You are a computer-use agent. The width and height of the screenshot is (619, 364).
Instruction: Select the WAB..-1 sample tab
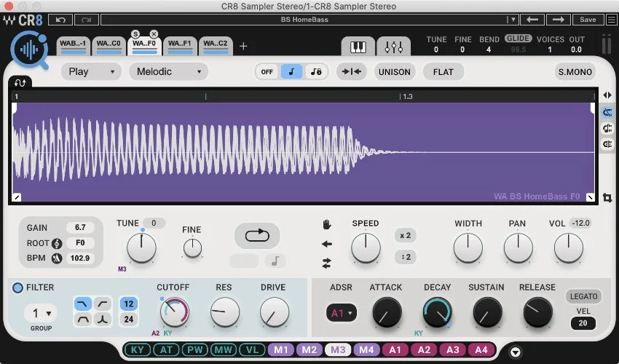pos(73,47)
